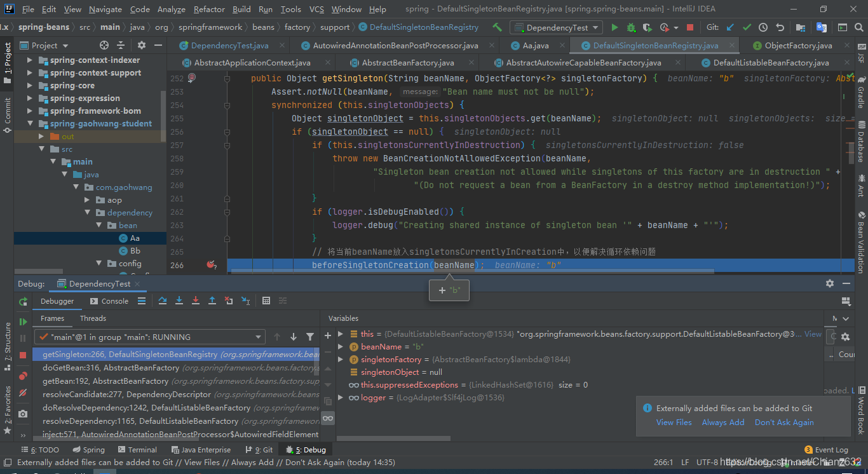Click the variables panel horizontal scrollbar
The width and height of the screenshot is (868, 474).
(x=394, y=438)
